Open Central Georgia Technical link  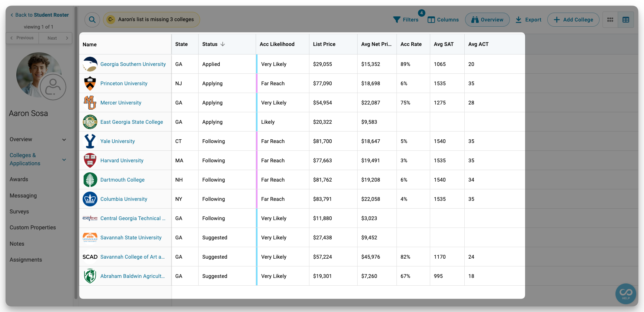click(133, 218)
